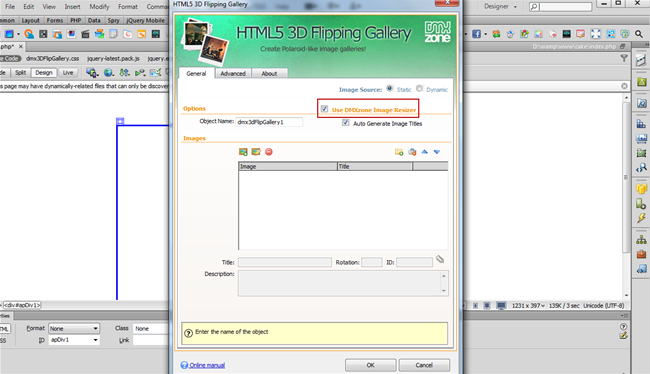Click the edit image icon beside add icon

tap(256, 152)
